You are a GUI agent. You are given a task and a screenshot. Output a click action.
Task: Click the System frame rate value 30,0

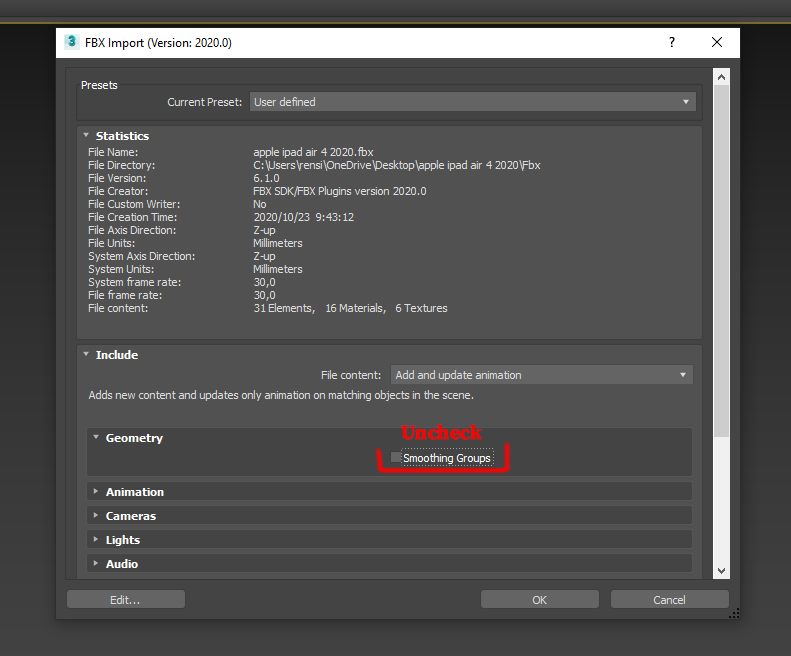(x=264, y=282)
